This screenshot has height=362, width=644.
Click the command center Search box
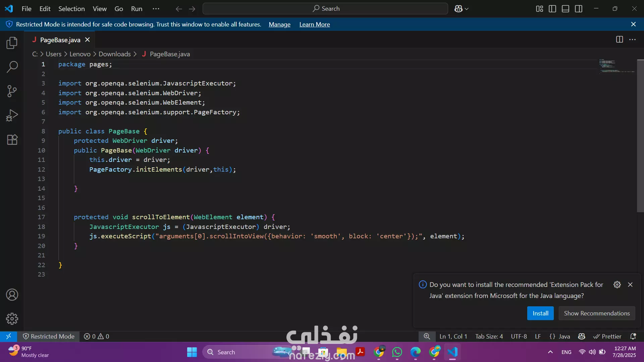(x=325, y=9)
